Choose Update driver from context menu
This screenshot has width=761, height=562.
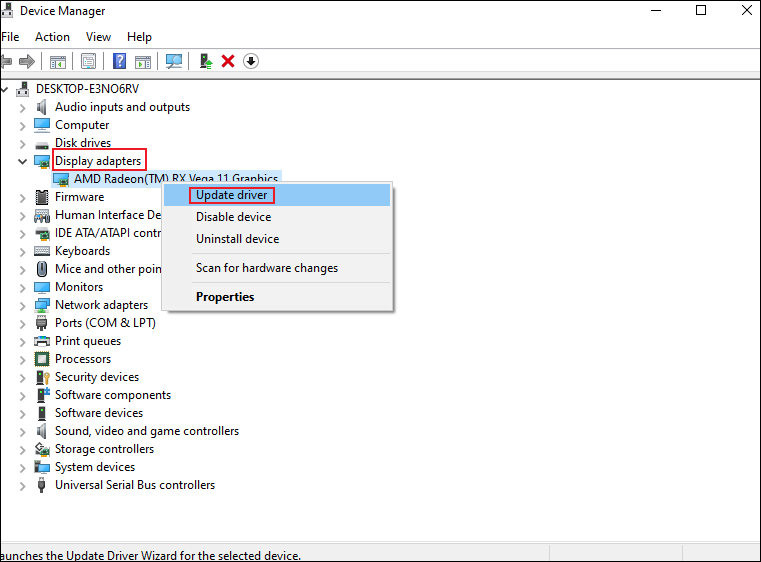277,195
